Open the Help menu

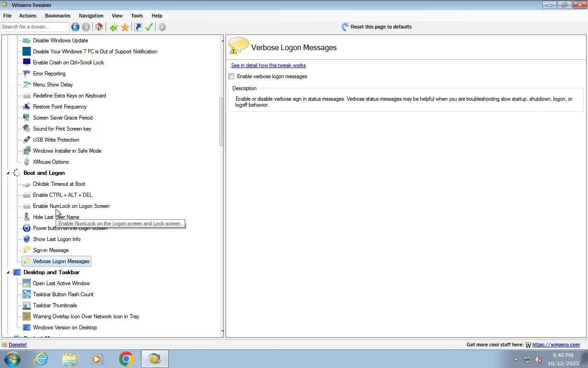coord(157,16)
